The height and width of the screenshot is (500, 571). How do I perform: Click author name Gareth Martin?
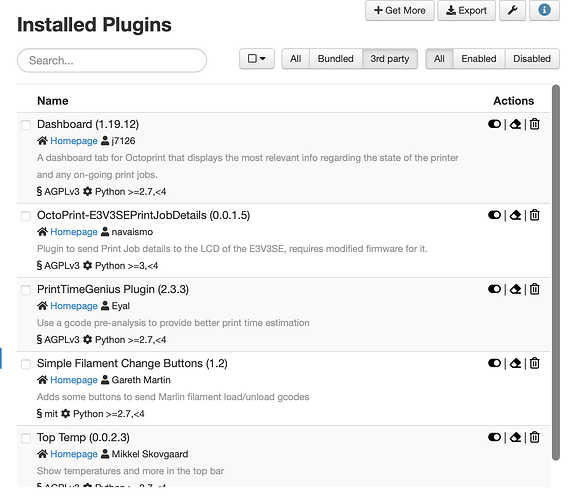[141, 380]
